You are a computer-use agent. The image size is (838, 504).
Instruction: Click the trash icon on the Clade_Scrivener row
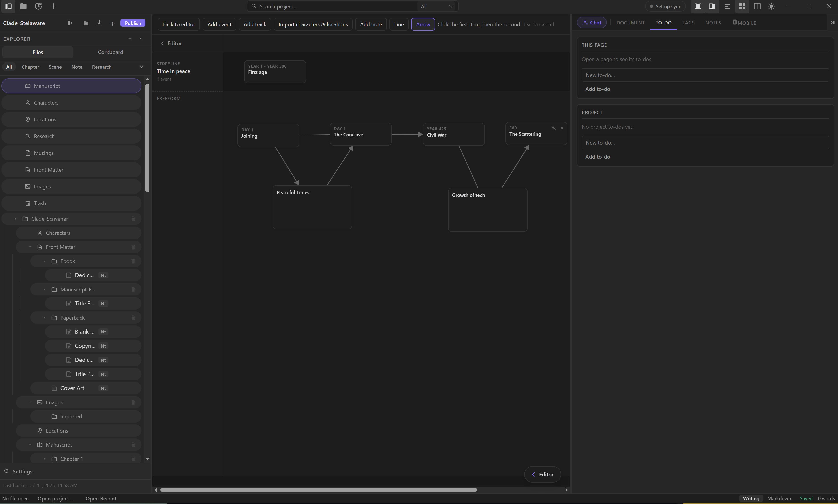pyautogui.click(x=133, y=219)
